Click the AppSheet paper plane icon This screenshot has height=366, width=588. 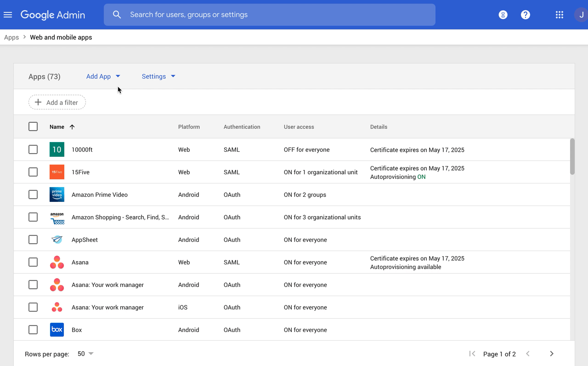coord(57,240)
